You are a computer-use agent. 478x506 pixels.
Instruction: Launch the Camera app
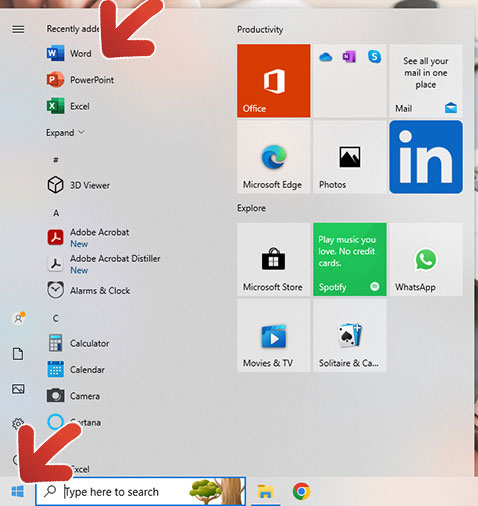pos(73,396)
